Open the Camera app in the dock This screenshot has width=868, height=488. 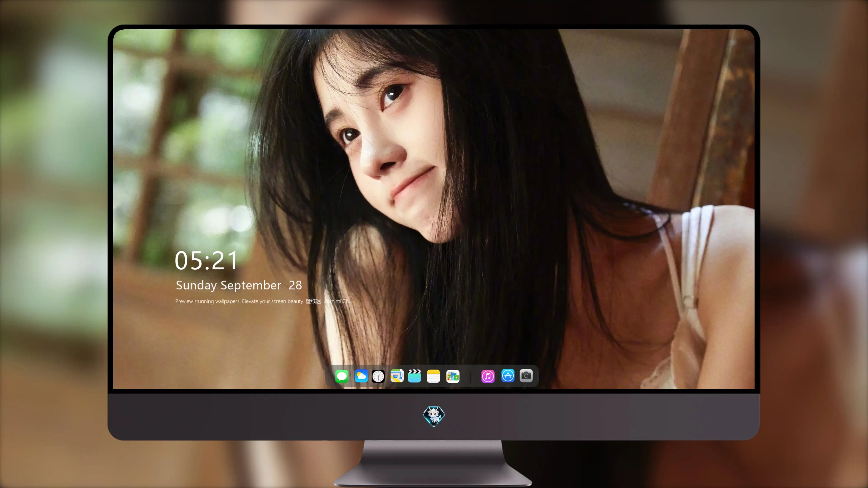(526, 375)
